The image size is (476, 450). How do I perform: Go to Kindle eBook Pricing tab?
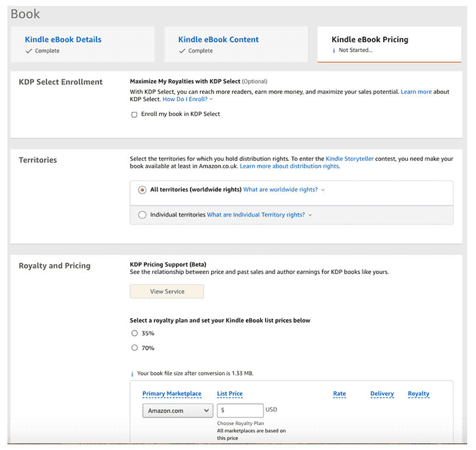click(x=370, y=40)
